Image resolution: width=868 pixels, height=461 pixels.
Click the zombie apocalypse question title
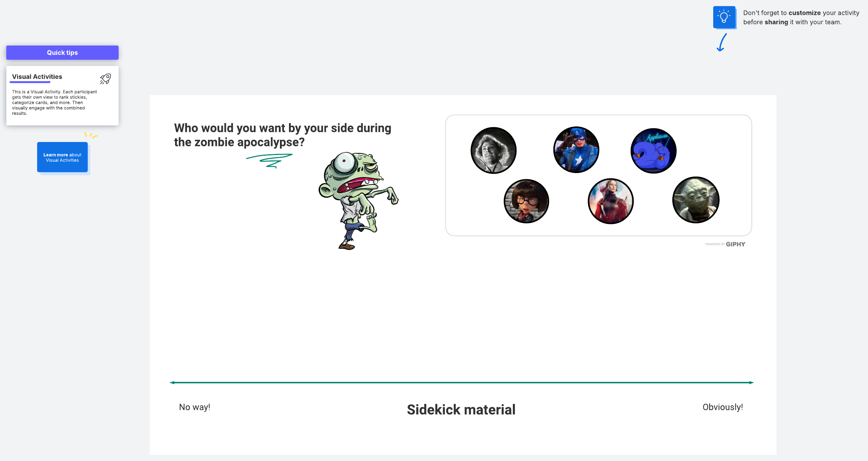(x=282, y=135)
